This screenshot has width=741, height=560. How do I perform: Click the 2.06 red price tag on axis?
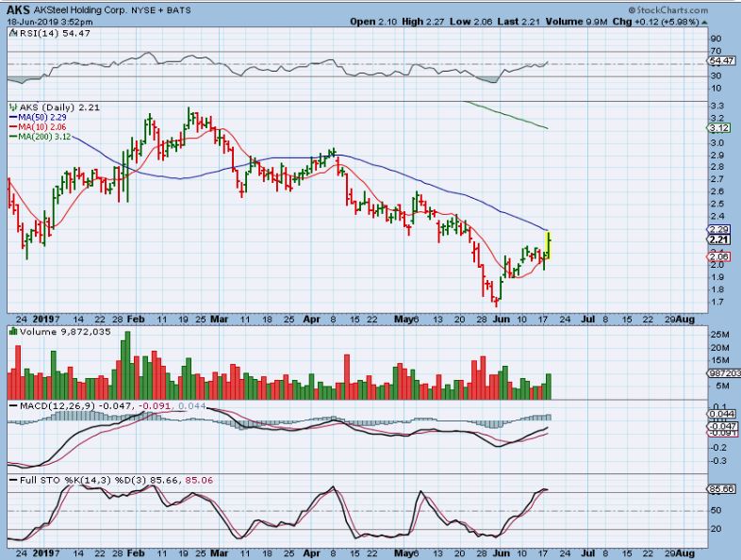pos(719,256)
